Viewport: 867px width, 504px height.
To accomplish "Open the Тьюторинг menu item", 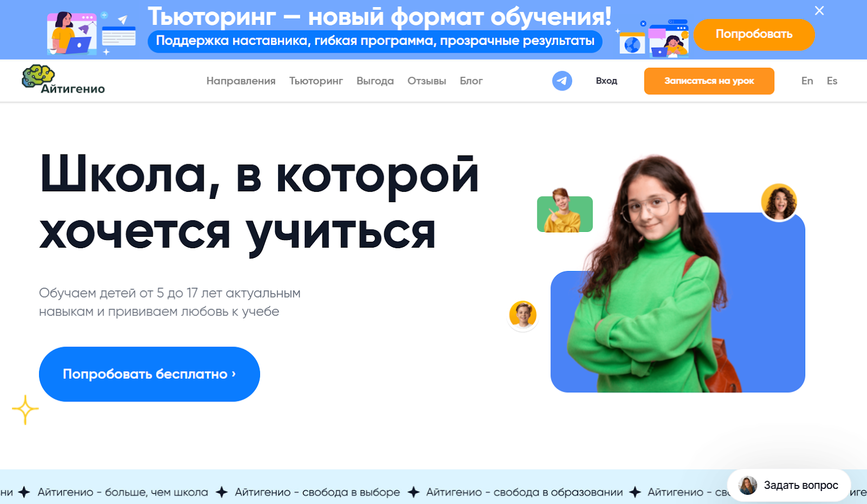I will click(316, 81).
